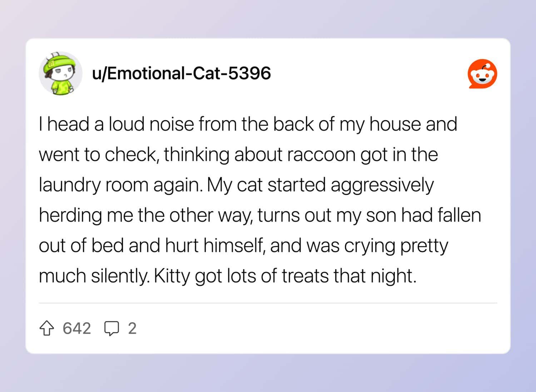Image resolution: width=536 pixels, height=392 pixels.
Task: Click the word "aggressively" in the post
Action: tap(382, 185)
